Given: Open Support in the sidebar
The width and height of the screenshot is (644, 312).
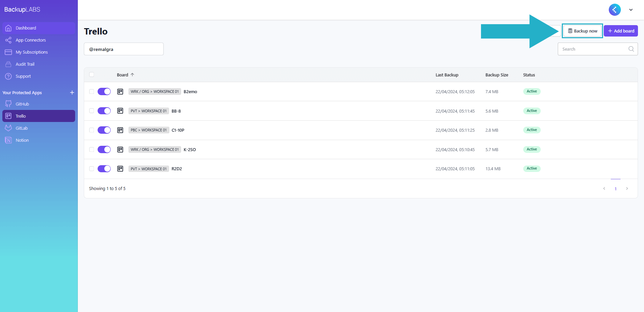Looking at the screenshot, I should (x=39, y=76).
